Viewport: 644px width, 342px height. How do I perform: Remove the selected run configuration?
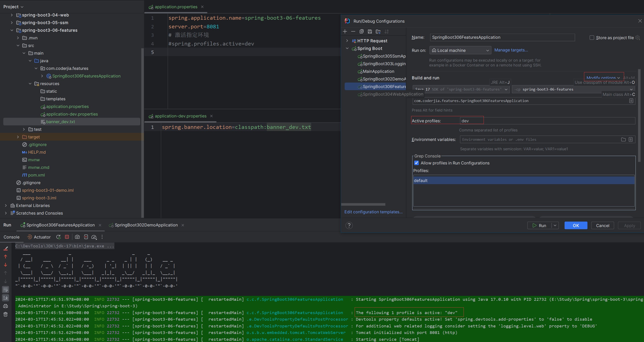353,32
